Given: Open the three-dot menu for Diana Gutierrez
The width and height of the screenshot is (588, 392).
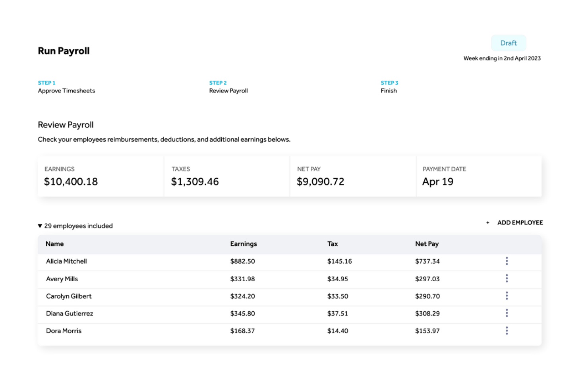Looking at the screenshot, I should [507, 313].
